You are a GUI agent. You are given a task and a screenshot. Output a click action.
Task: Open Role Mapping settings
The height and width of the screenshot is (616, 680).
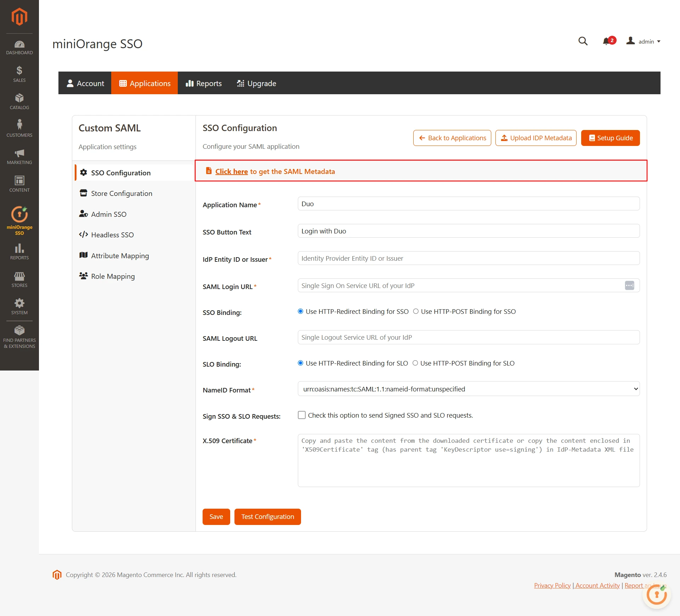[x=134, y=276]
